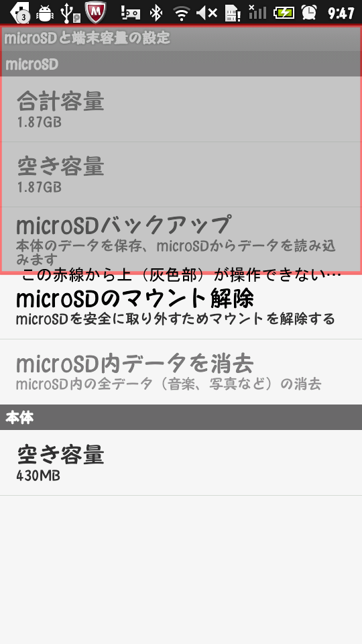Open microSDバックアップ entry
This screenshot has height=644, width=362.
pyautogui.click(x=181, y=240)
